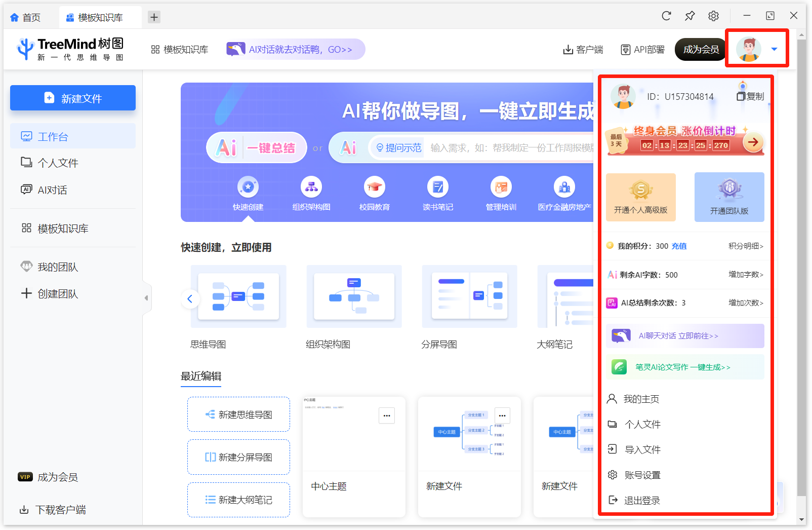Viewport: 812px width, 530px height.
Task: Click 充值 next to my points
Action: pos(679,246)
